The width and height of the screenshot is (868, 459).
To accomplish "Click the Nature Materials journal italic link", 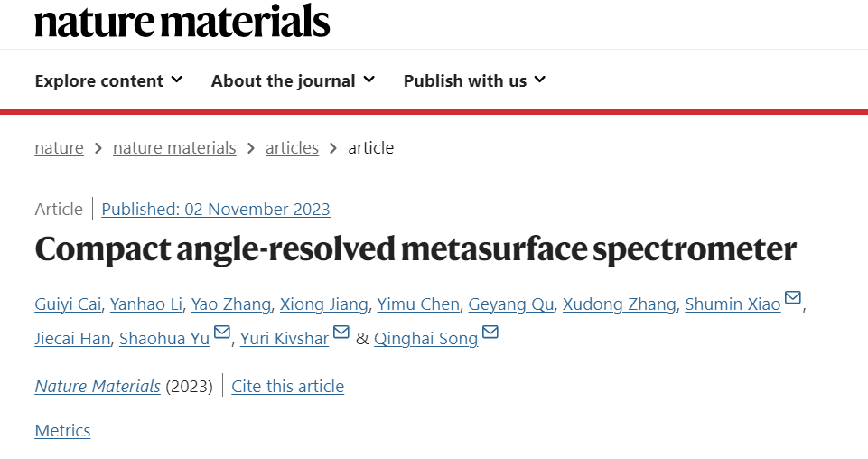I will (98, 387).
